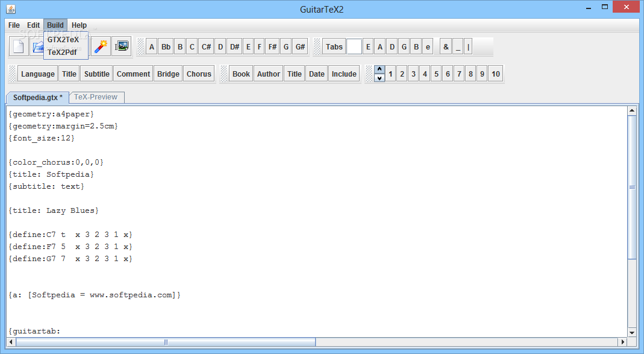Switch to the TeX-Preview tab

coord(96,97)
